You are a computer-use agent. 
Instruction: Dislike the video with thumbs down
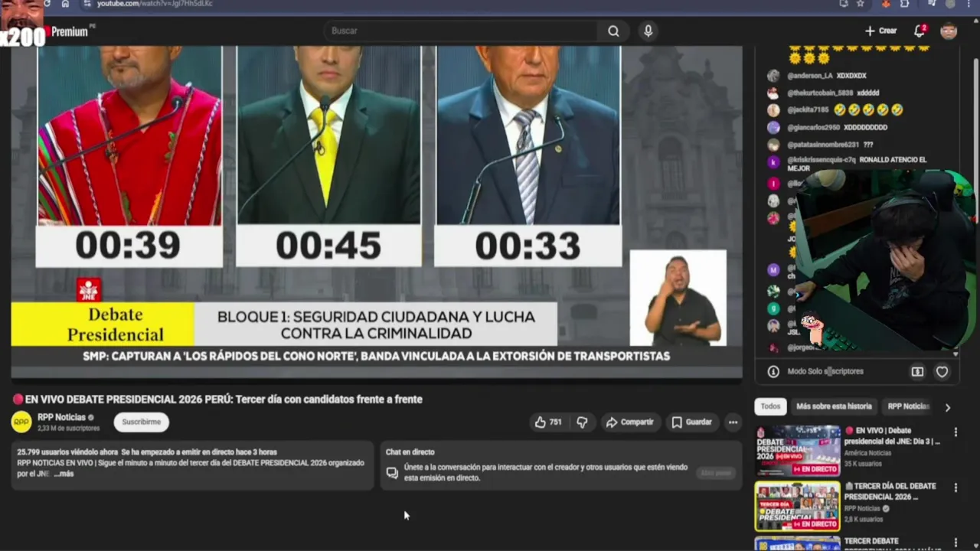pyautogui.click(x=582, y=422)
